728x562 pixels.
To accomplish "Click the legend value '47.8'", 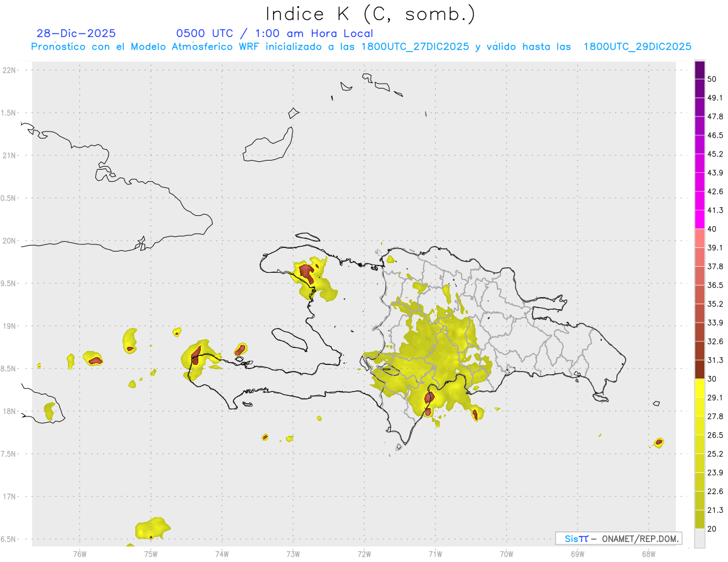I will coord(715,116).
